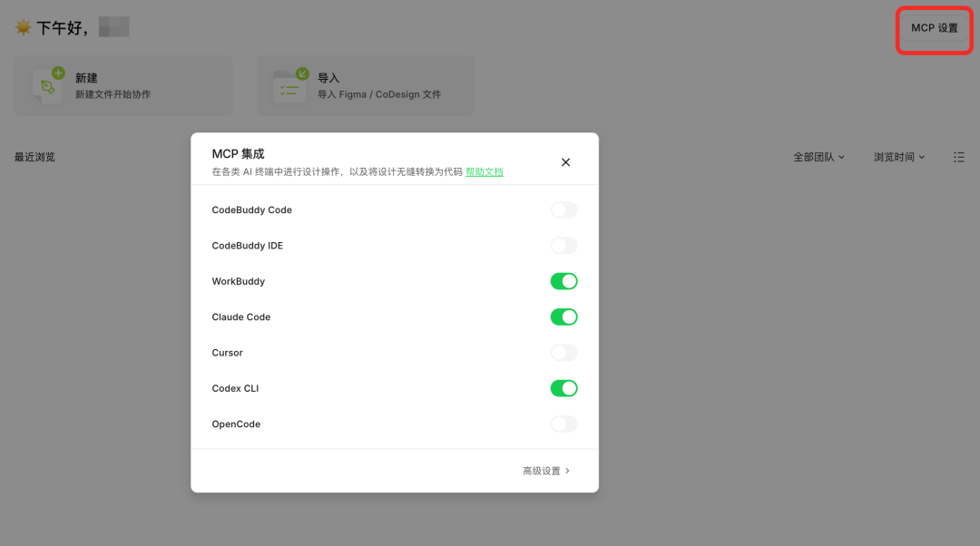Switch on the OpenCode toggle

pyautogui.click(x=563, y=424)
